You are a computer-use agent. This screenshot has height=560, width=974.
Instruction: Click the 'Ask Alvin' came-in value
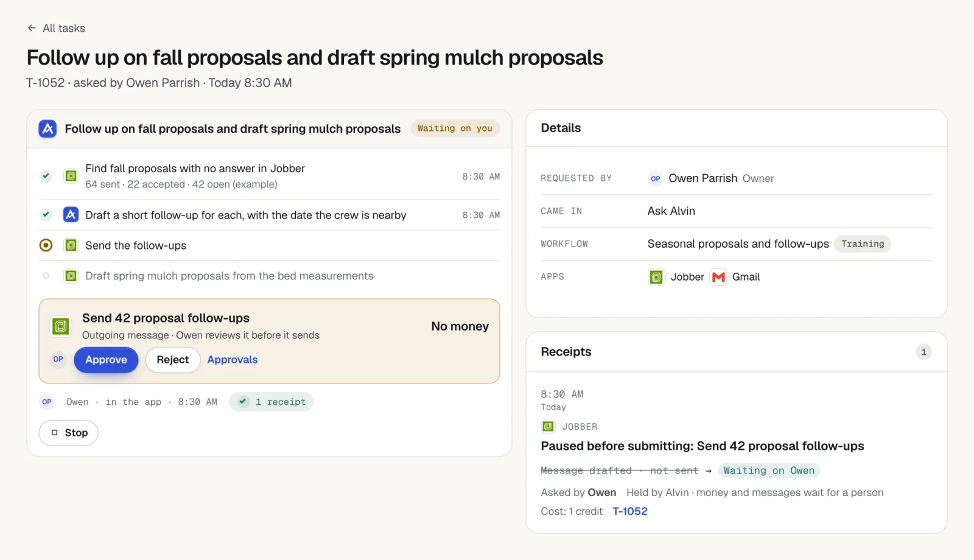coord(671,211)
